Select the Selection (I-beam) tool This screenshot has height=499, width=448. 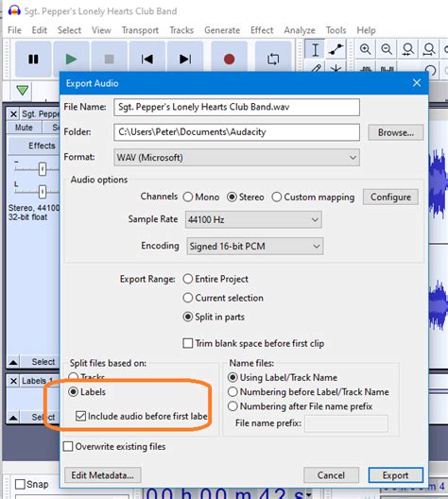click(x=315, y=49)
